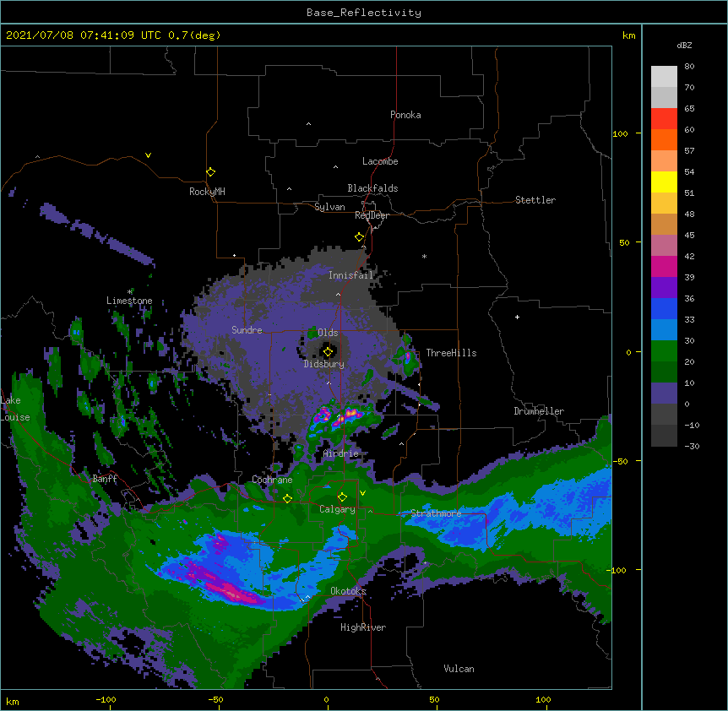The width and height of the screenshot is (728, 711).
Task: Click the yellow radar site marker above Didsbury
Action: (328, 351)
